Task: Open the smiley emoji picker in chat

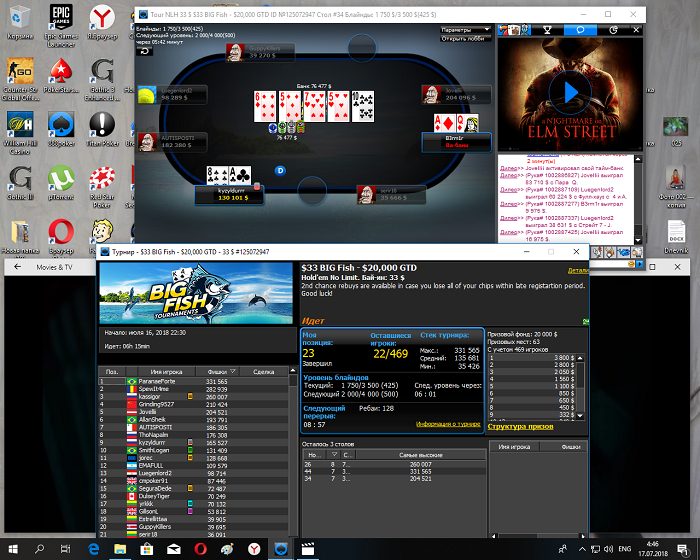Action: 631,264
